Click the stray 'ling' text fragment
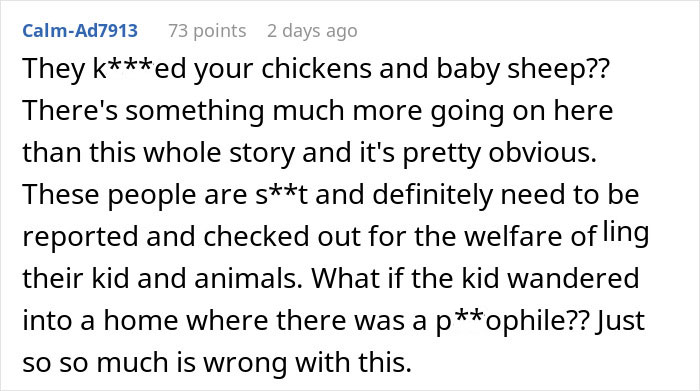 click(x=626, y=233)
